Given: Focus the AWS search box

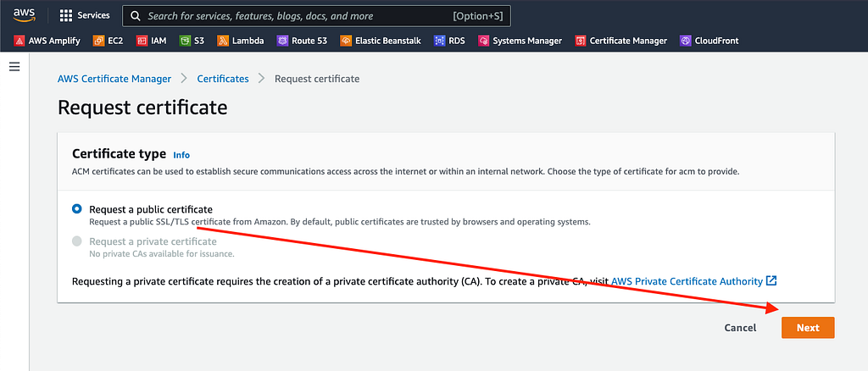Looking at the screenshot, I should coord(316,16).
